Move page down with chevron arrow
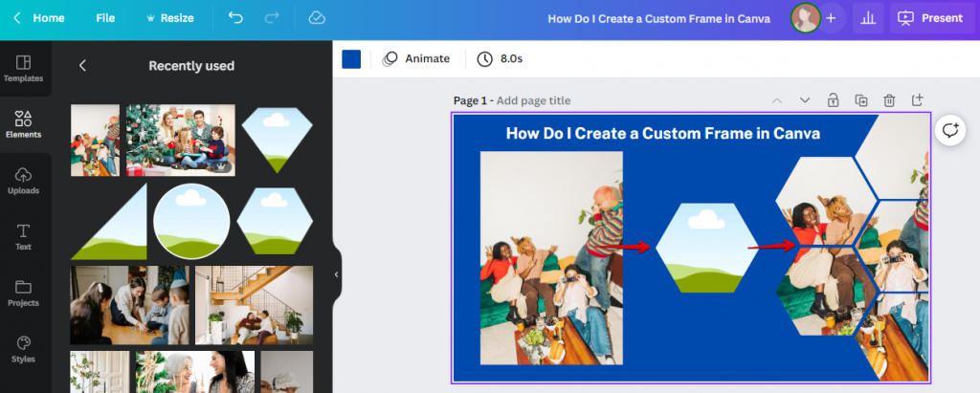This screenshot has width=980, height=393. tap(805, 100)
